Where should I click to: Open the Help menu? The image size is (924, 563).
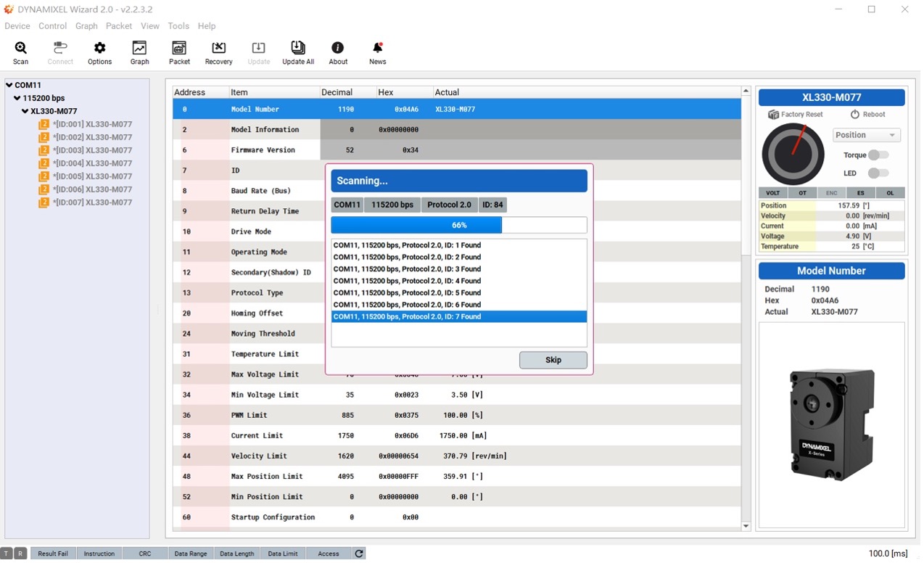click(x=207, y=26)
